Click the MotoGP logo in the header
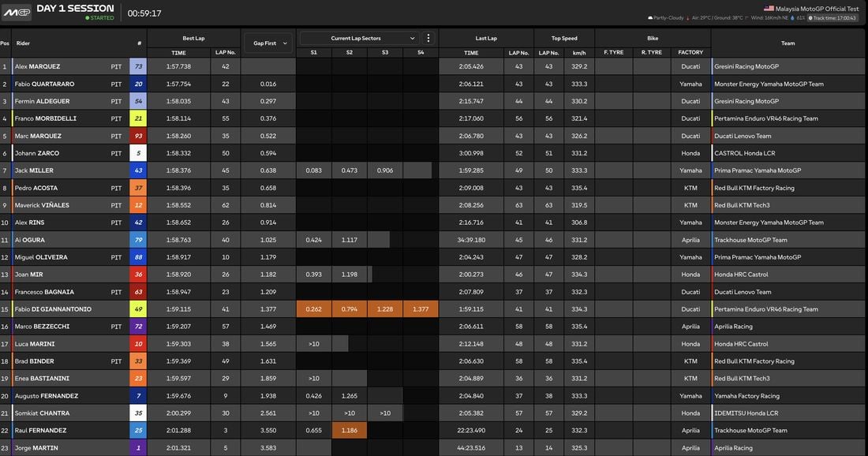Screen dimensions: 868x456 click(17, 12)
